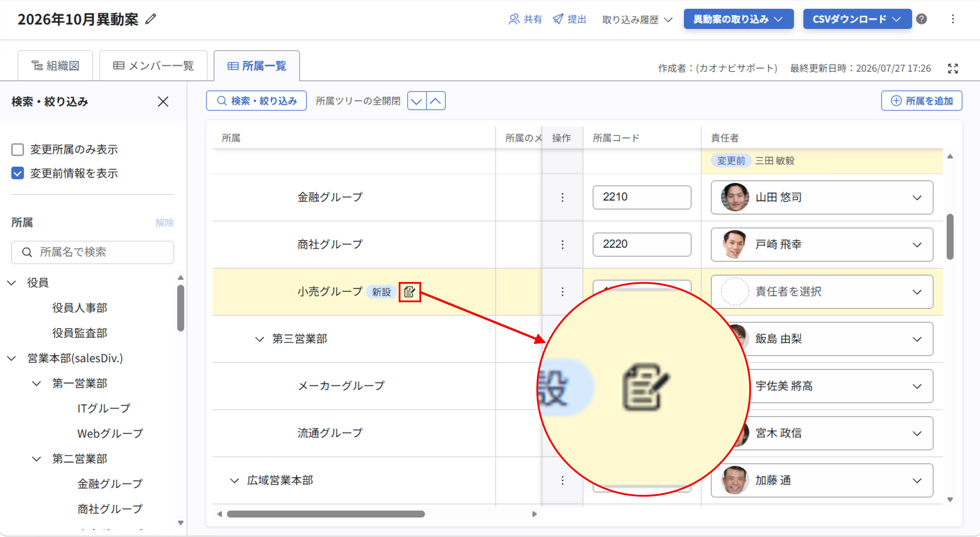Click table scroll-right arrow
980x537 pixels.
click(535, 514)
